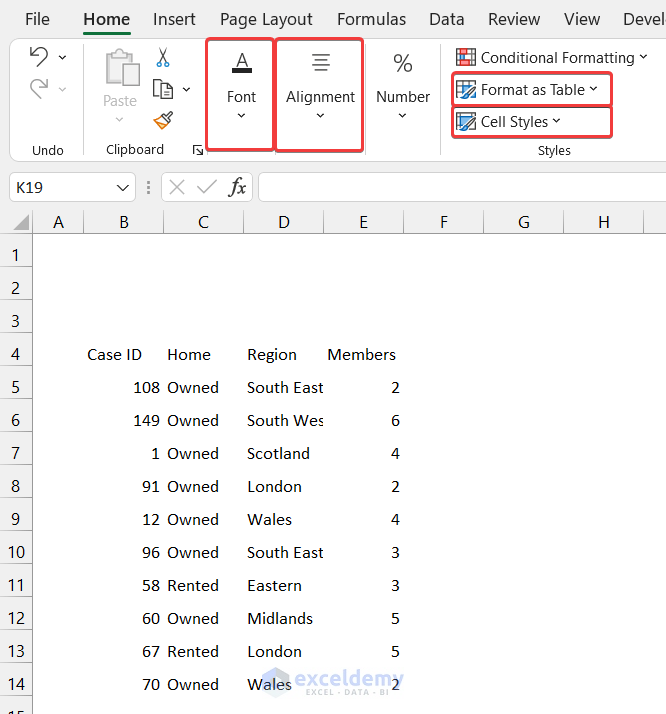Select column B header

(123, 222)
